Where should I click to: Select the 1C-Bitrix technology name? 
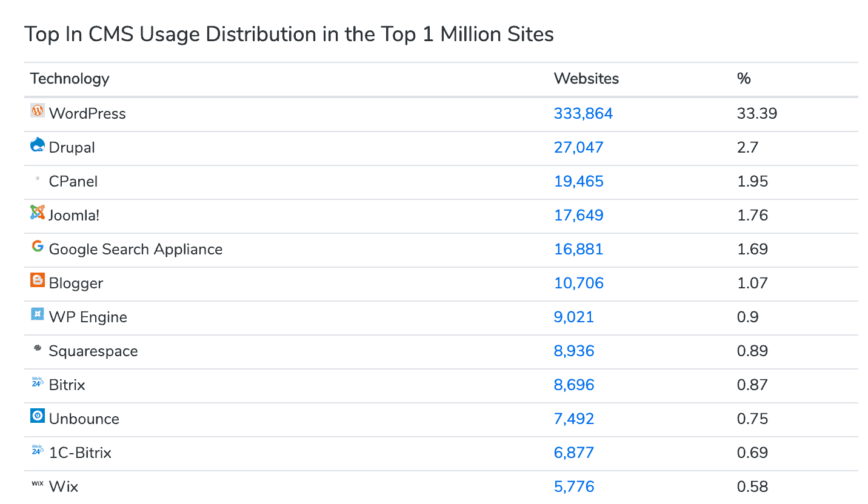click(x=80, y=453)
